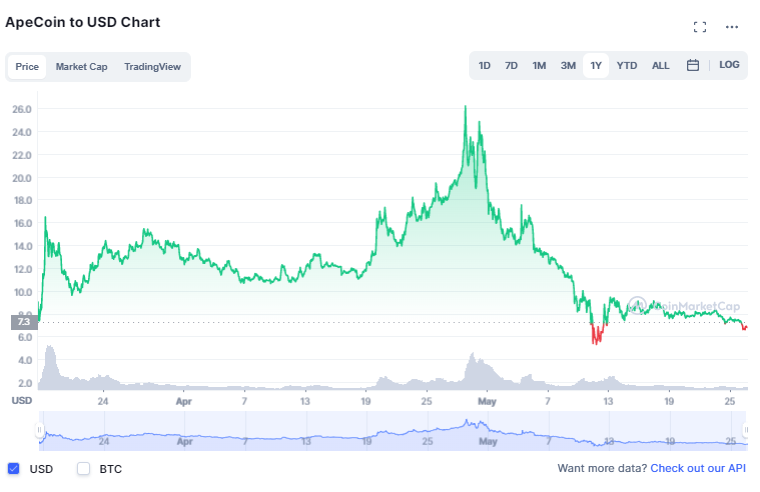Click the red dip below the baseline
This screenshot has width=760, height=492.
(598, 334)
